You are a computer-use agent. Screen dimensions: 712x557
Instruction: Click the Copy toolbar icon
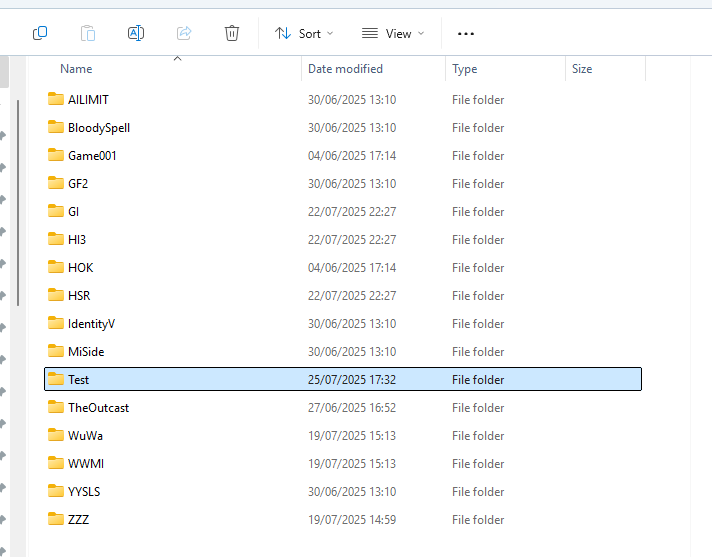click(40, 33)
